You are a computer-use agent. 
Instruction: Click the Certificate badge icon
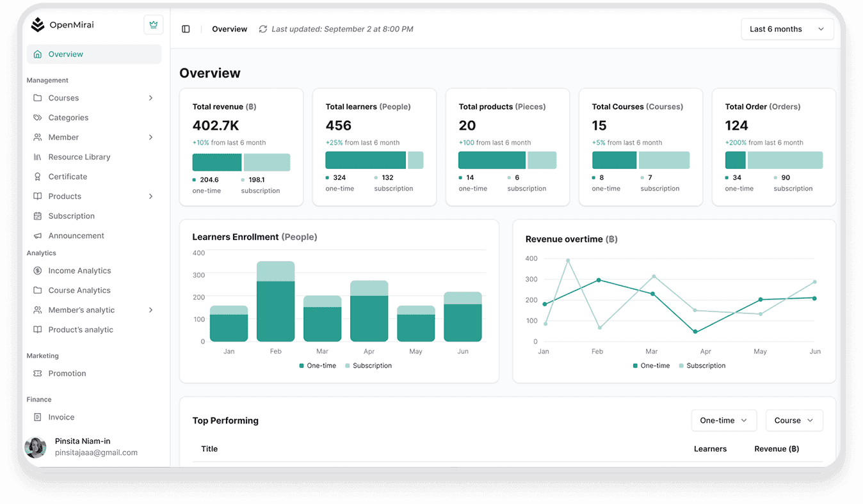pos(37,177)
